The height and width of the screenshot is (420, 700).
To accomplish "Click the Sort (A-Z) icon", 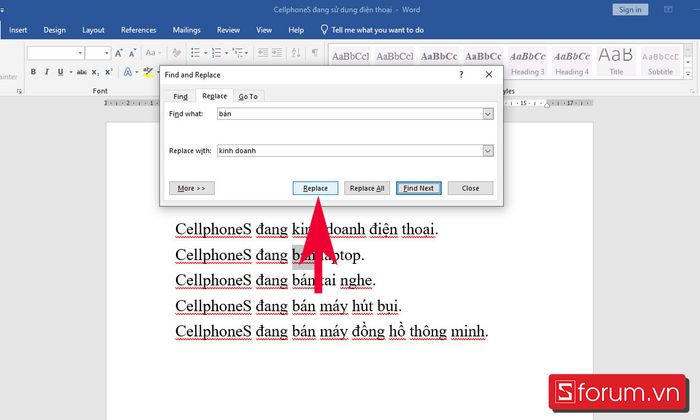I will (296, 53).
